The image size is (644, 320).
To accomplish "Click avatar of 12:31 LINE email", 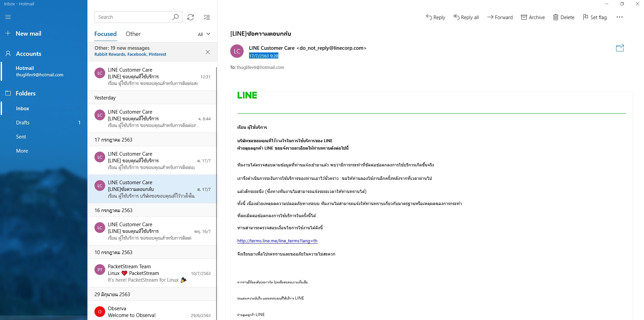I will (100, 73).
